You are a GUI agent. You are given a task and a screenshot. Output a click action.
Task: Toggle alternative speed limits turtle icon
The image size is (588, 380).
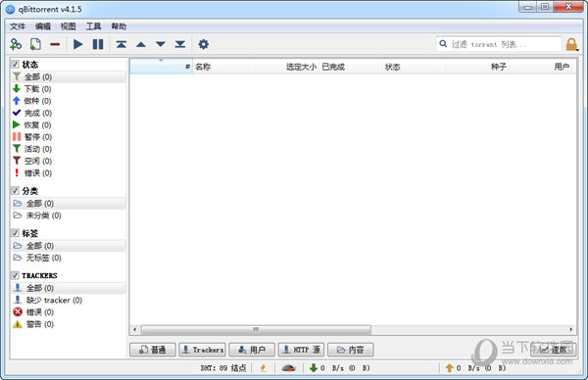tap(289, 368)
